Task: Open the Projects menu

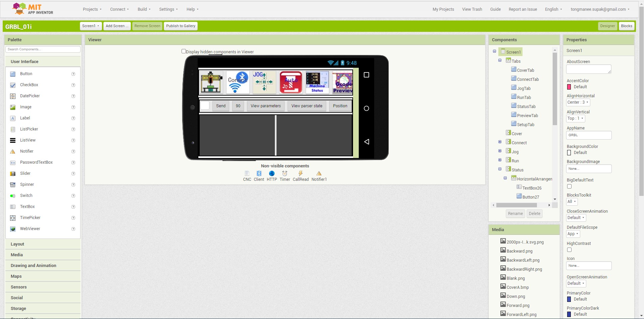Action: tap(92, 9)
